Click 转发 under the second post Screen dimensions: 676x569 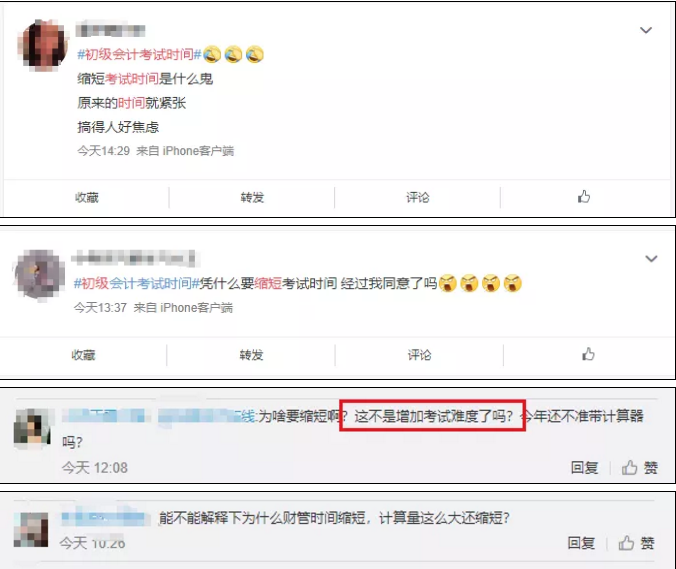click(x=251, y=355)
